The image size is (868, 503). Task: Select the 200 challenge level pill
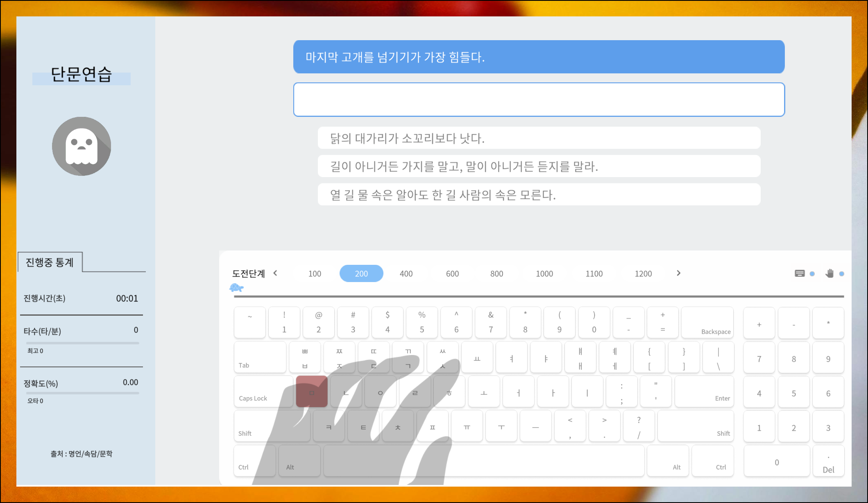361,273
